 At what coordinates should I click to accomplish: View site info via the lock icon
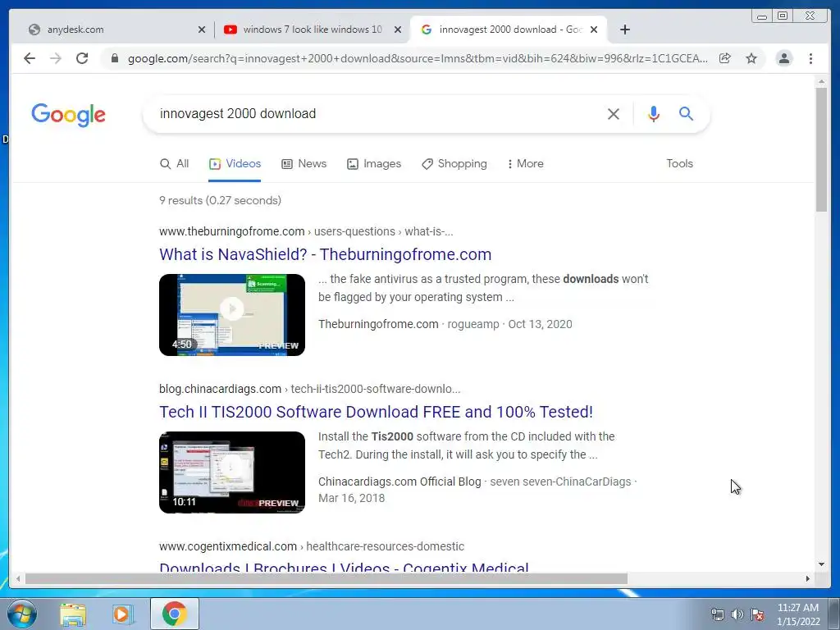coord(115,58)
